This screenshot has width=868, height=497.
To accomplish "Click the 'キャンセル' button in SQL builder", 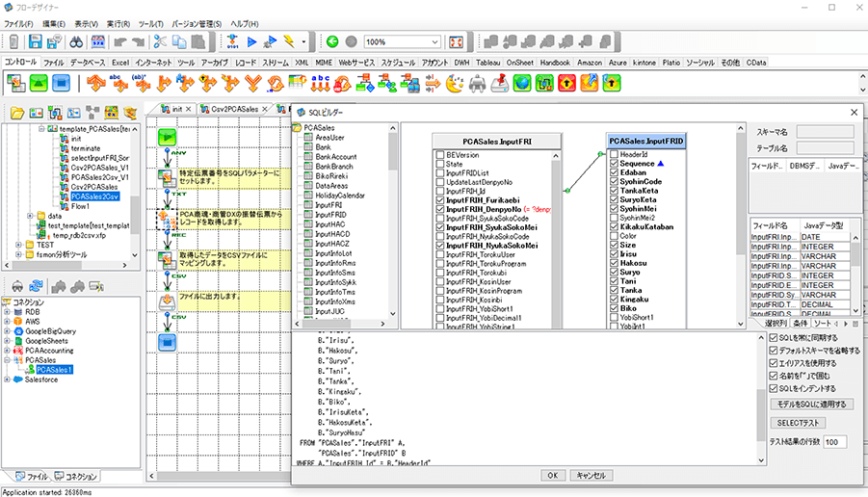I will click(591, 475).
